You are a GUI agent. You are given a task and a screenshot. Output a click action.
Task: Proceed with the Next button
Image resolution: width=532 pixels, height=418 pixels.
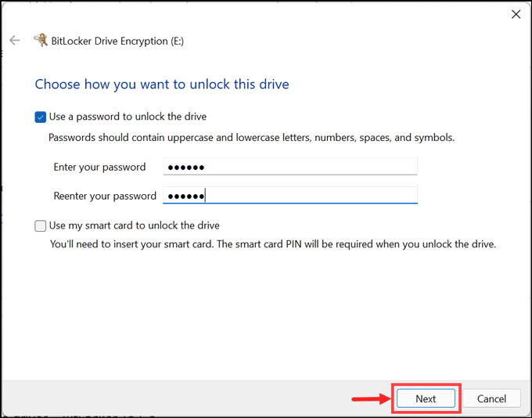[x=426, y=398]
